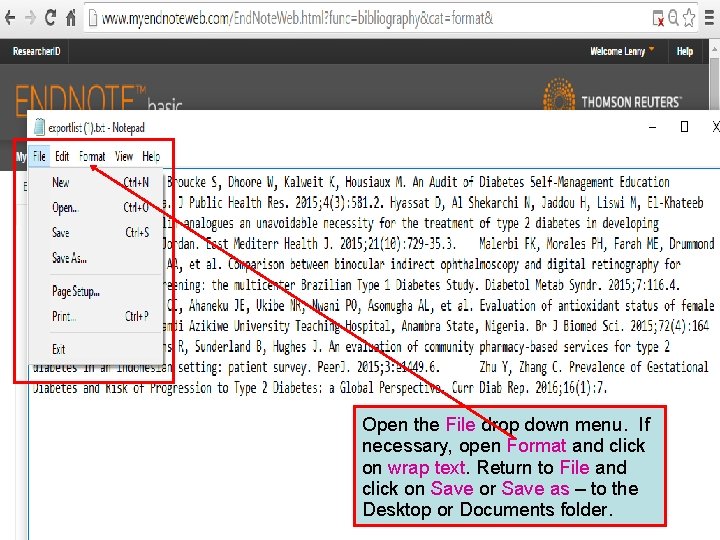Click the address bar URL field
Viewport: 720px width, 540px height.
click(x=367, y=18)
